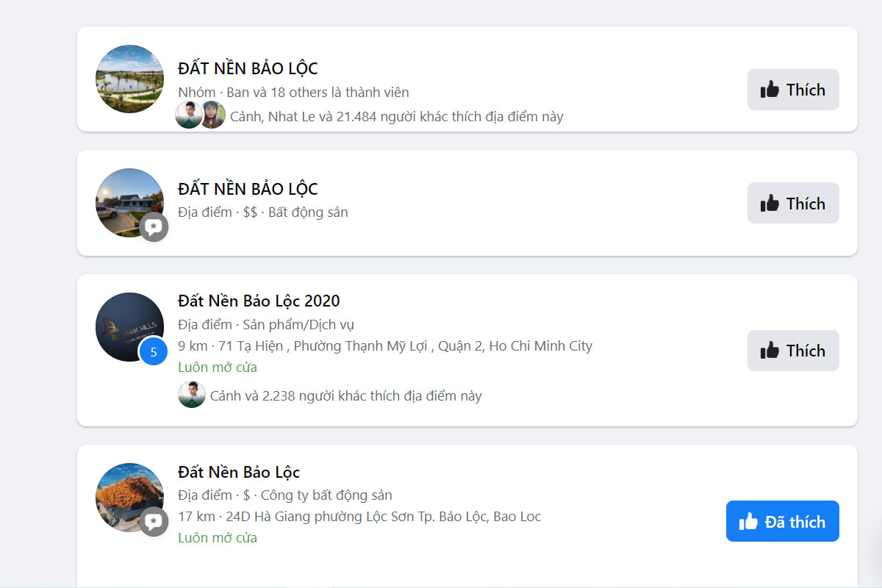The image size is (882, 588).
Task: Click the message badge on the fourth result avatar
Action: coord(154,522)
